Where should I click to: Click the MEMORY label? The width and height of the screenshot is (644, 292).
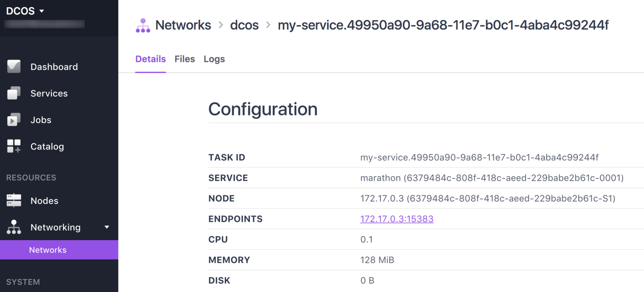(x=229, y=260)
